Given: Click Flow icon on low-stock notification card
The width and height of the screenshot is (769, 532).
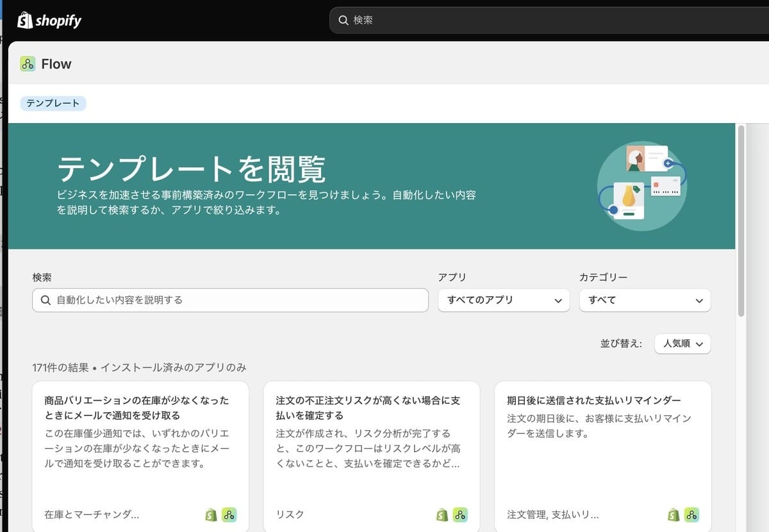Looking at the screenshot, I should point(229,514).
